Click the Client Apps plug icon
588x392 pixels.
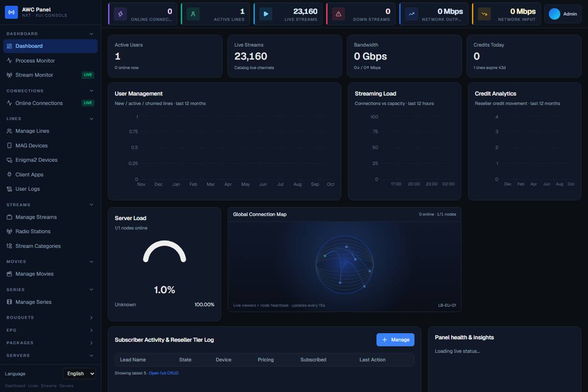point(9,174)
